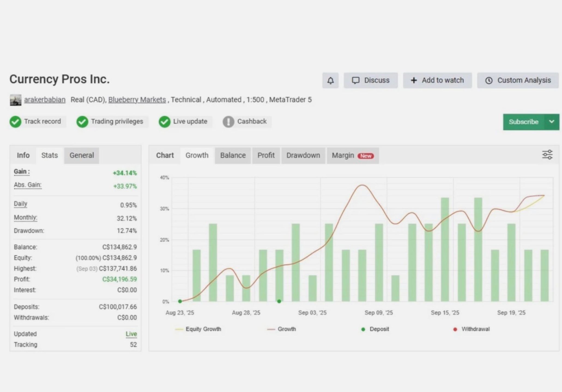Click the Abs. Gain label
This screenshot has width=562, height=392.
click(x=28, y=185)
